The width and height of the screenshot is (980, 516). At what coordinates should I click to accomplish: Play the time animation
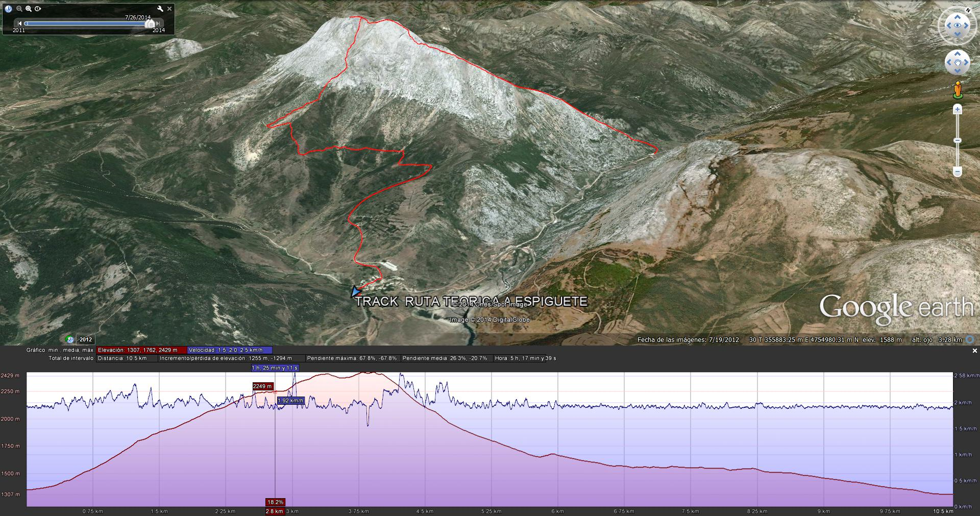[x=38, y=9]
